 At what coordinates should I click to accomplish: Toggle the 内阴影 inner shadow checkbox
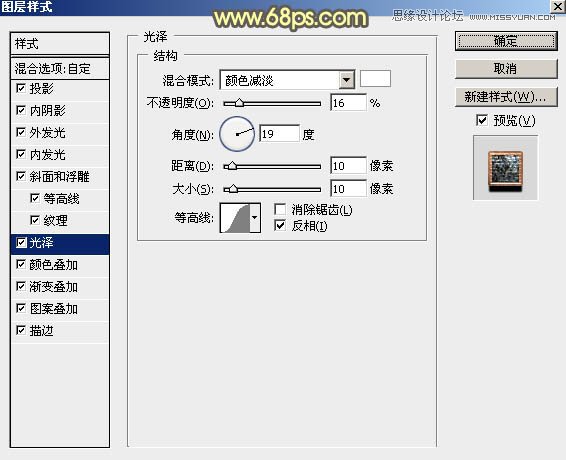tap(21, 110)
